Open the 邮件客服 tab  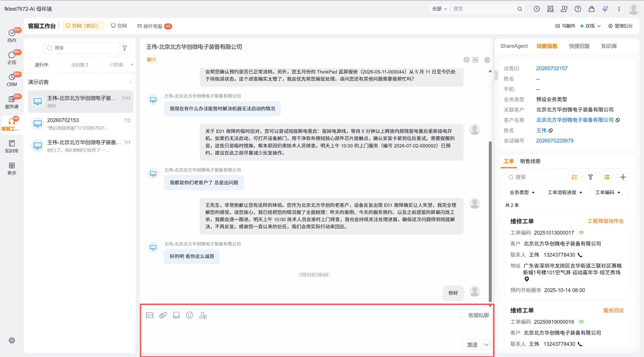154,26
